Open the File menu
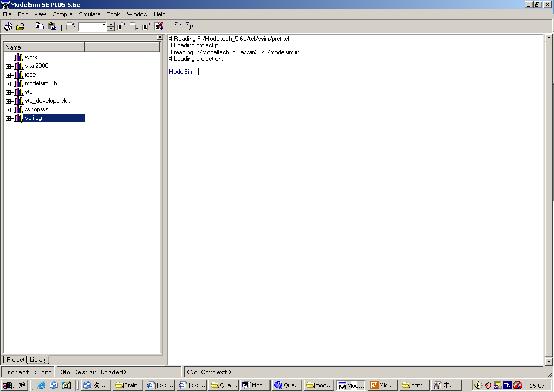Image resolution: width=554 pixels, height=392 pixels. [7, 14]
